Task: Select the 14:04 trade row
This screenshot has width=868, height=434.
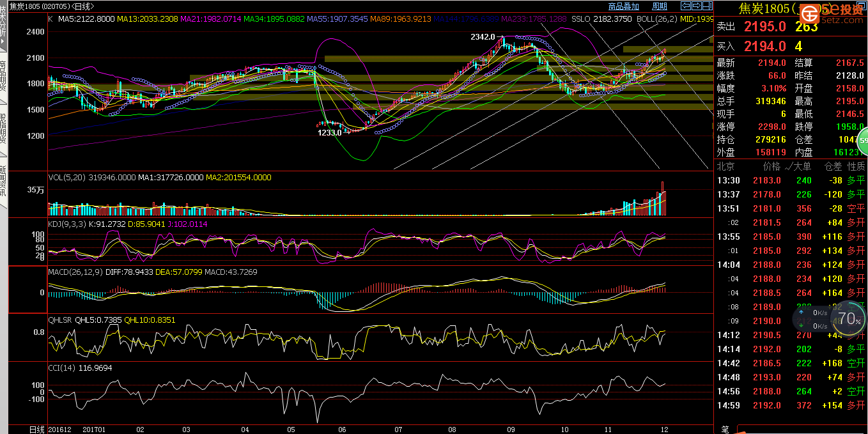Action: click(791, 265)
